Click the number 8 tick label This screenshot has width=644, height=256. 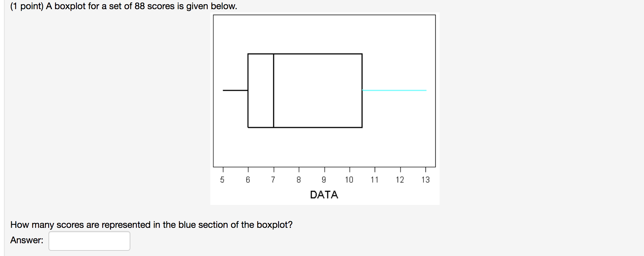pos(299,179)
